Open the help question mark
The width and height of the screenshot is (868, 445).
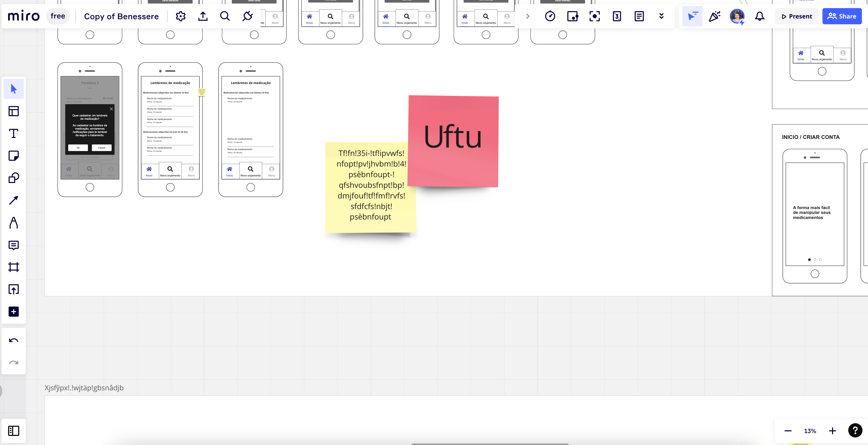(x=855, y=431)
